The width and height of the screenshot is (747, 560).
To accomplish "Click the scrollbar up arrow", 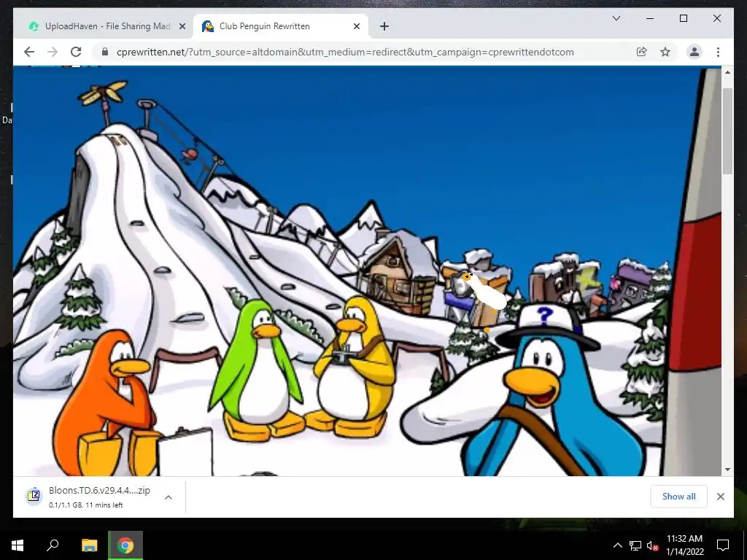I will click(x=727, y=72).
